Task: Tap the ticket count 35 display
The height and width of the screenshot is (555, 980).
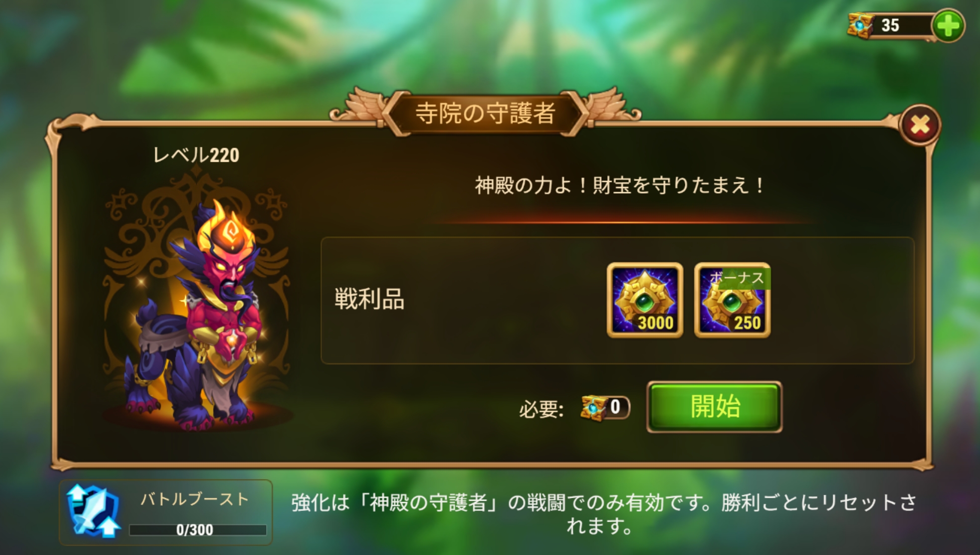Action: pyautogui.click(x=890, y=25)
